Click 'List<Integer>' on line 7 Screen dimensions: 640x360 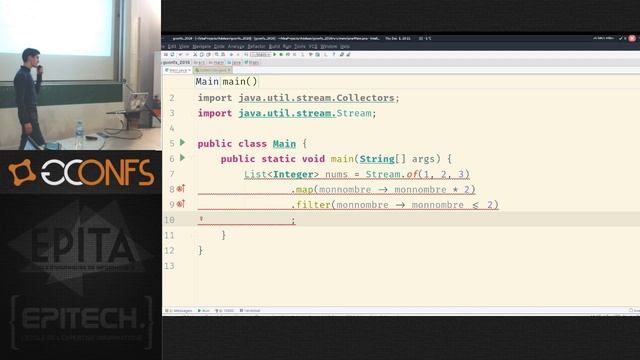(x=282, y=174)
